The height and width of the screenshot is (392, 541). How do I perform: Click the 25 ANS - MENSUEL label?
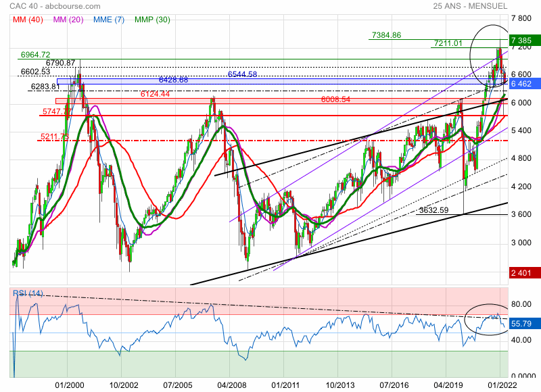[470, 6]
